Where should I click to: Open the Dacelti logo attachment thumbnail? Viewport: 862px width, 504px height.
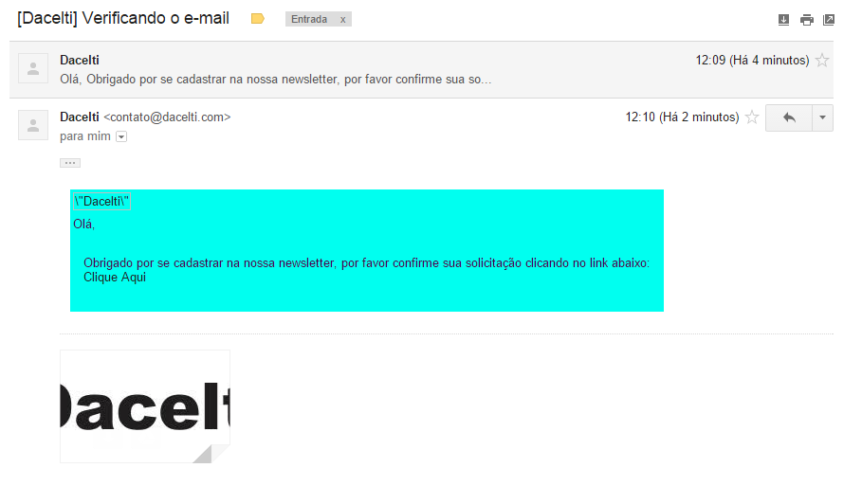(145, 406)
